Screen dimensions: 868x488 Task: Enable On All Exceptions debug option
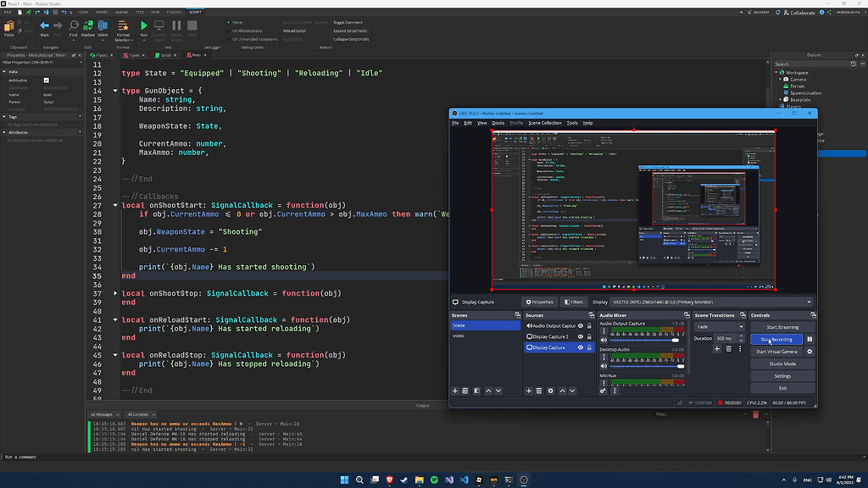(229, 31)
